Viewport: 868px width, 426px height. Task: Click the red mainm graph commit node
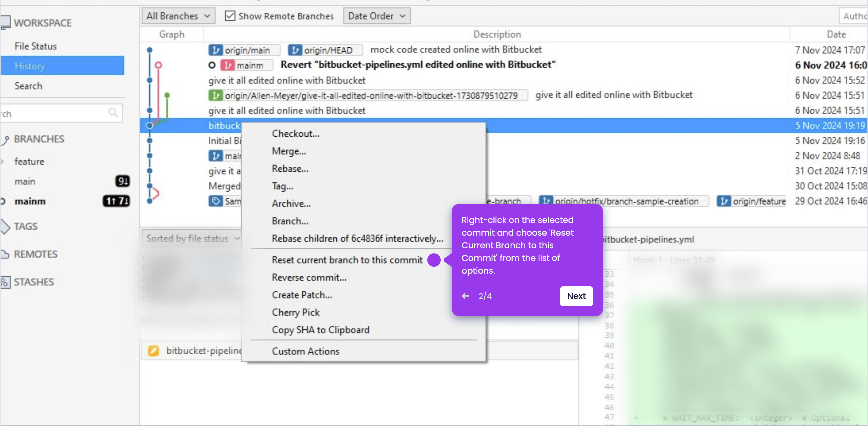158,65
